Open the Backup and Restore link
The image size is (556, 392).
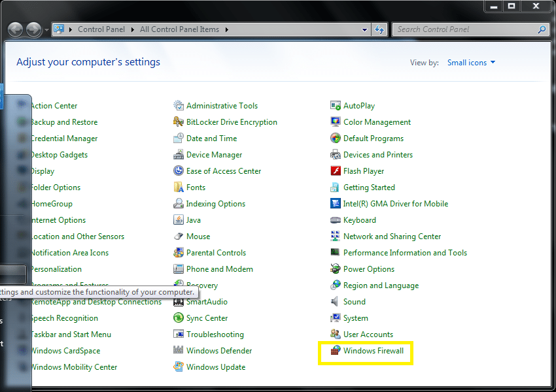[x=64, y=122]
